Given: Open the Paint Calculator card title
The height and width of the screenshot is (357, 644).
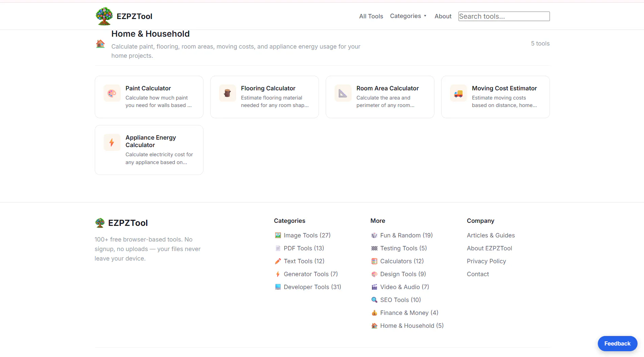Looking at the screenshot, I should [x=148, y=88].
